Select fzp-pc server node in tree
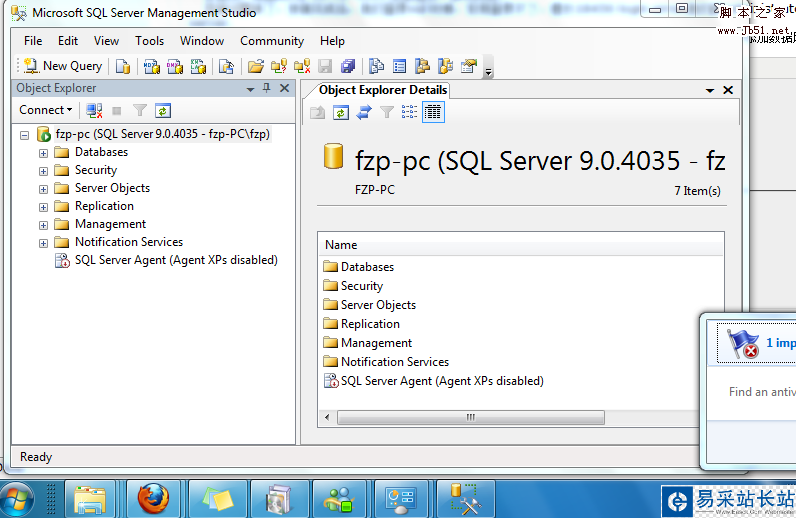Viewport: 796px width, 518px height. point(162,134)
